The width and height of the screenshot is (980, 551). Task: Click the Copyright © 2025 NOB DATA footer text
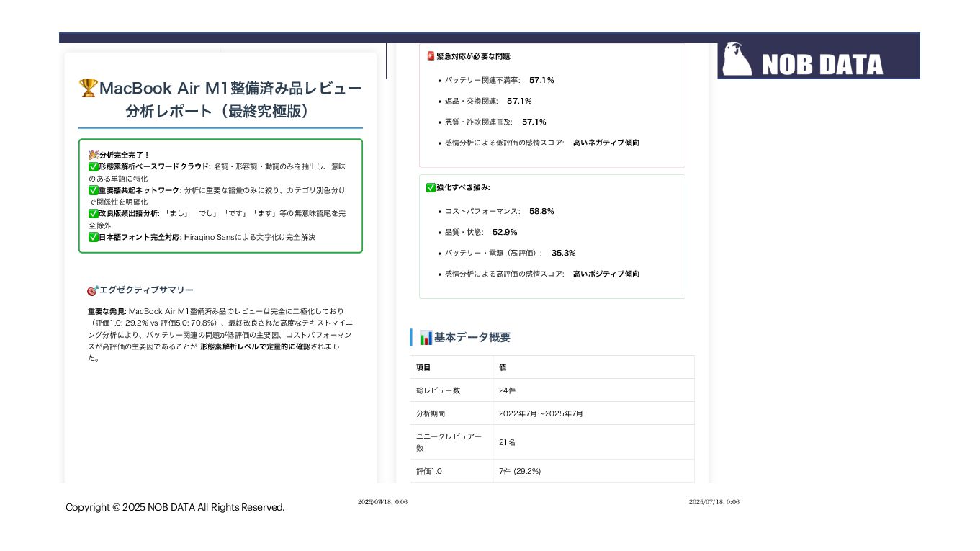pos(175,507)
